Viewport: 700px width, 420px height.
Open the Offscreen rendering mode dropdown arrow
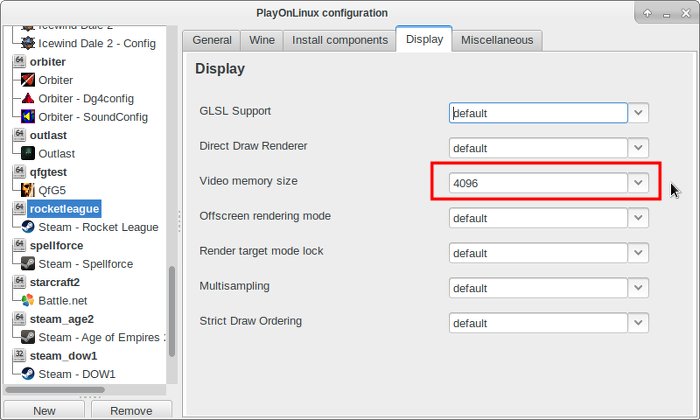click(x=638, y=218)
